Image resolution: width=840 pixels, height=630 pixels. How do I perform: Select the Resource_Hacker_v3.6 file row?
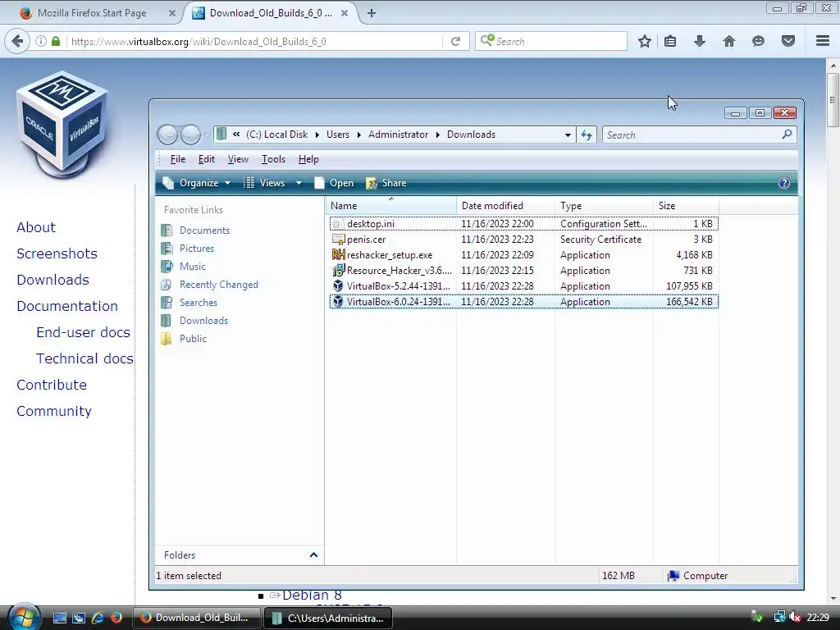tap(523, 271)
